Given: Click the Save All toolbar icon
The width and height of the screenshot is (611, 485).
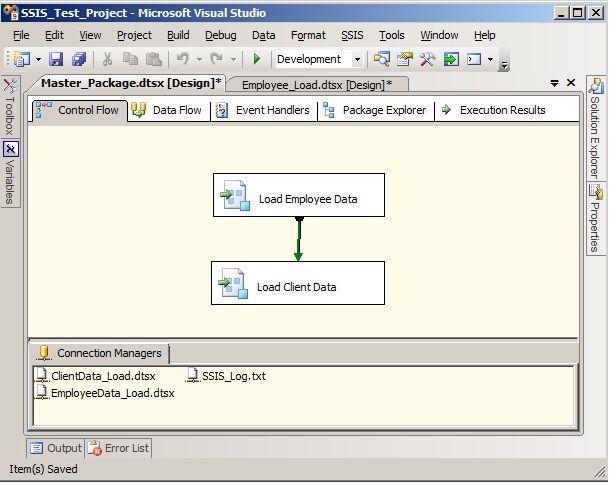Looking at the screenshot, I should click(79, 59).
